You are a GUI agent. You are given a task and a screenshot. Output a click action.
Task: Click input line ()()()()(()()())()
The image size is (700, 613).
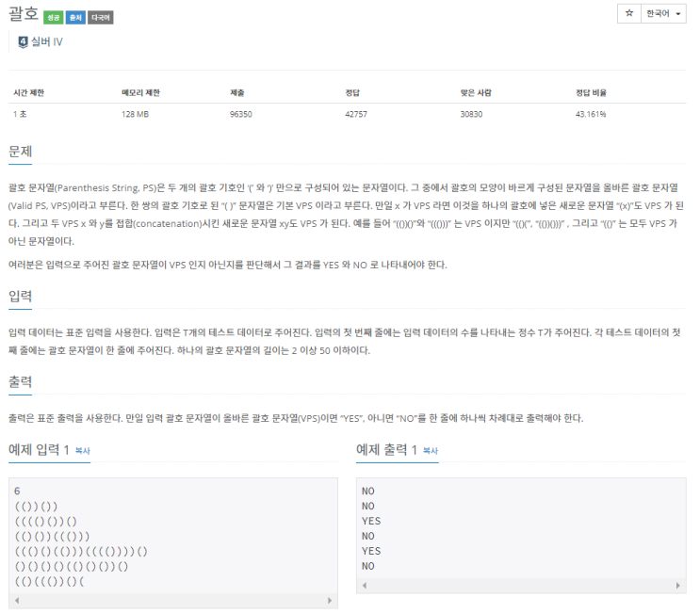(72, 567)
